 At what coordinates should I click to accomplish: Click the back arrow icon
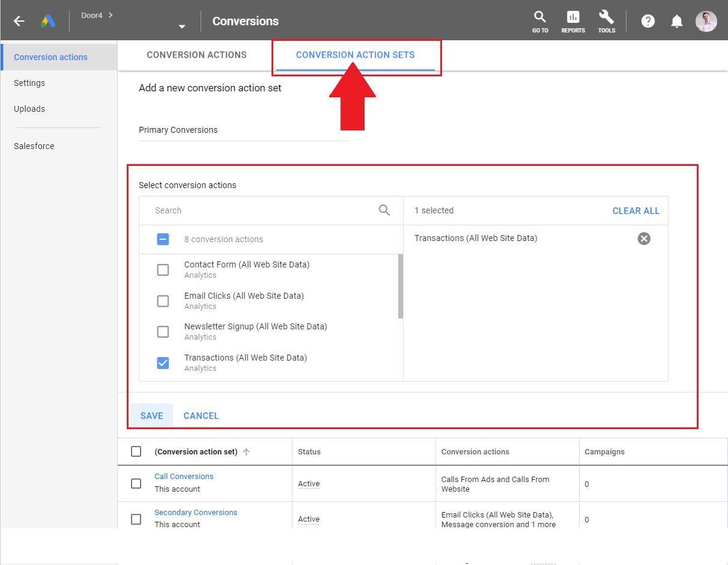pyautogui.click(x=19, y=21)
